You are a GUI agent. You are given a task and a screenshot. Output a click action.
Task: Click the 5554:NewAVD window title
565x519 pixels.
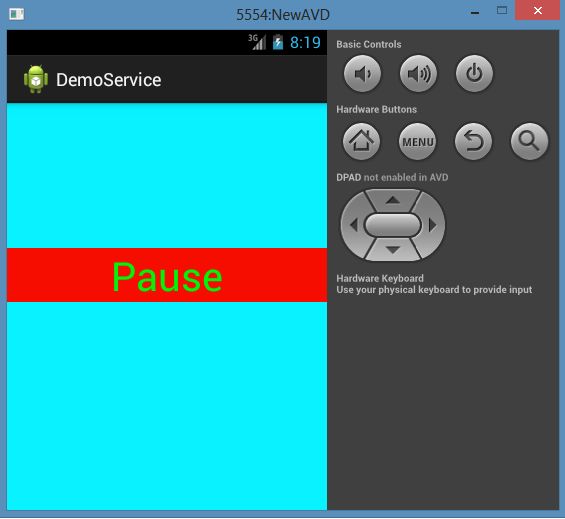[x=283, y=15]
